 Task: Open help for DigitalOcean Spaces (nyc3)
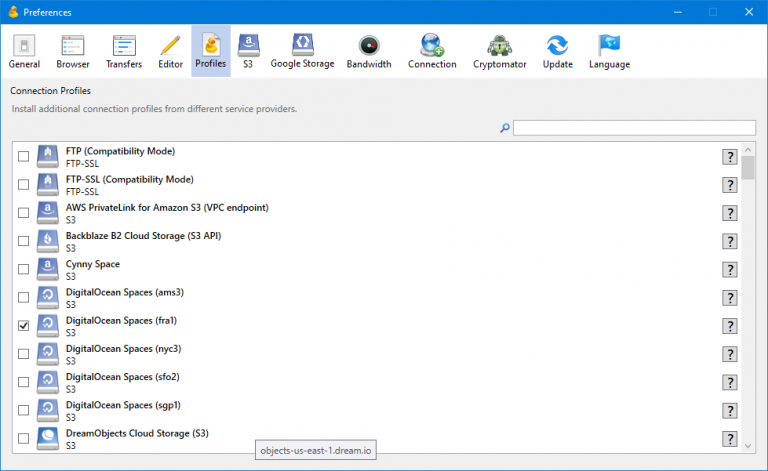tap(730, 354)
